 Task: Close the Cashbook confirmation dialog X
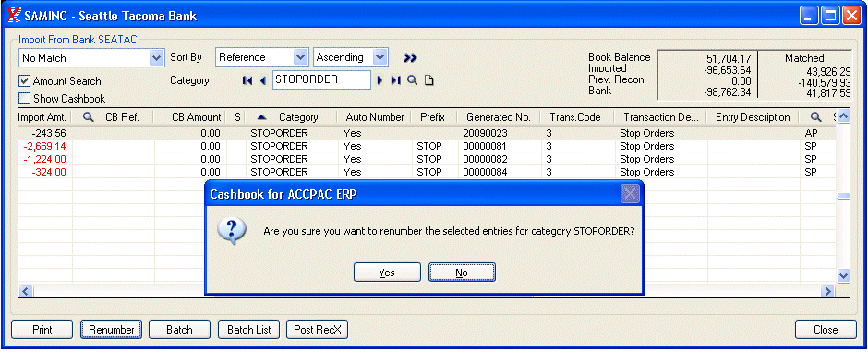tap(631, 194)
